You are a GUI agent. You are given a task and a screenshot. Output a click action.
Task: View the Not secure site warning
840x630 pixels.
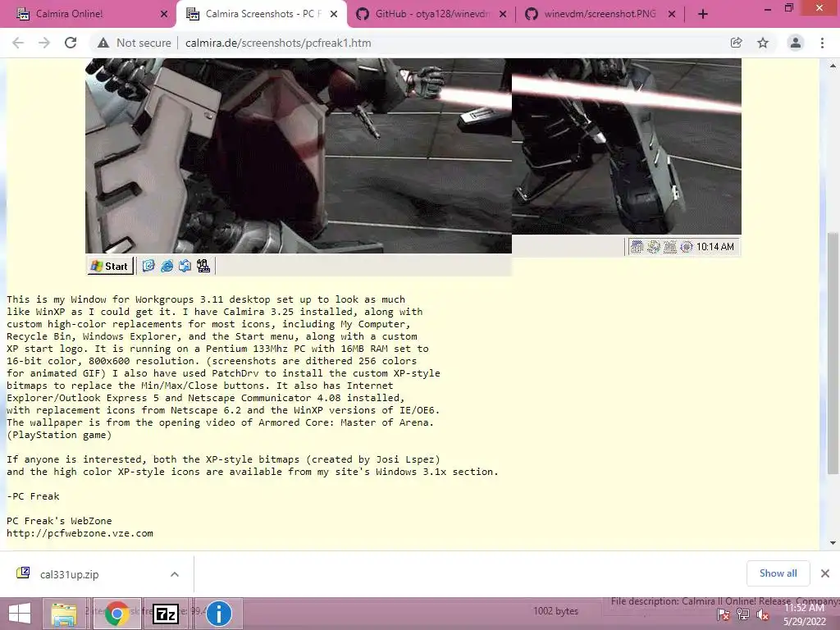point(135,43)
